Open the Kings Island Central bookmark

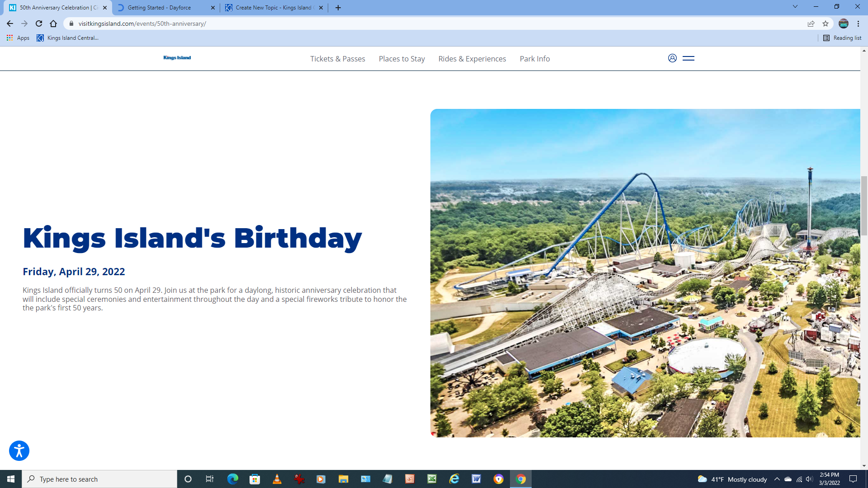[68, 38]
